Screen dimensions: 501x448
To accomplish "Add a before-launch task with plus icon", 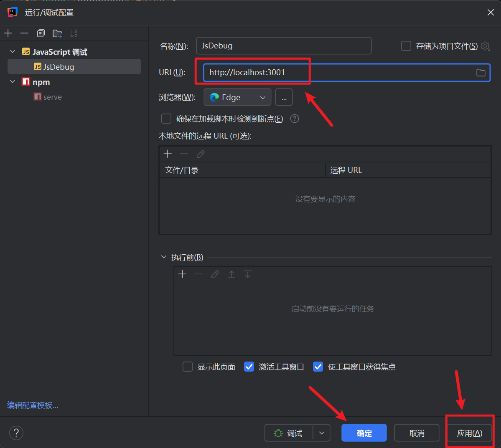I will pos(182,274).
